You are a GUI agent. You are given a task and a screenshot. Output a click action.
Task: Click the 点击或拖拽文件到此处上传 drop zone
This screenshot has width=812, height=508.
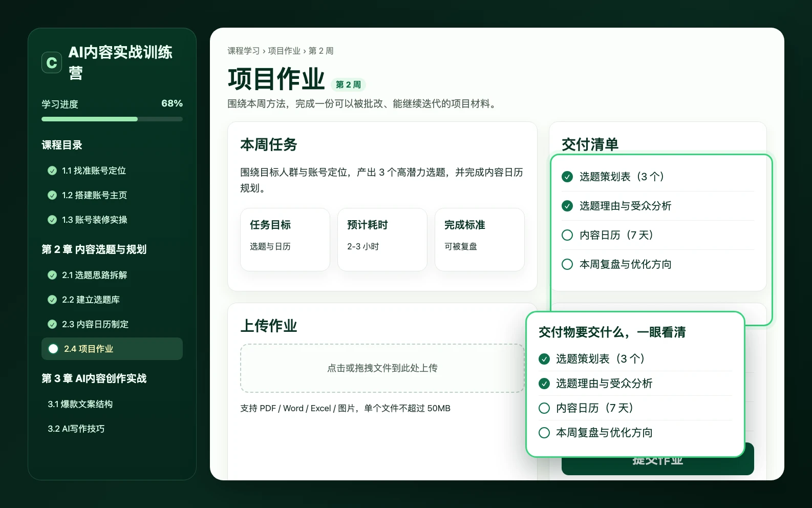click(382, 368)
